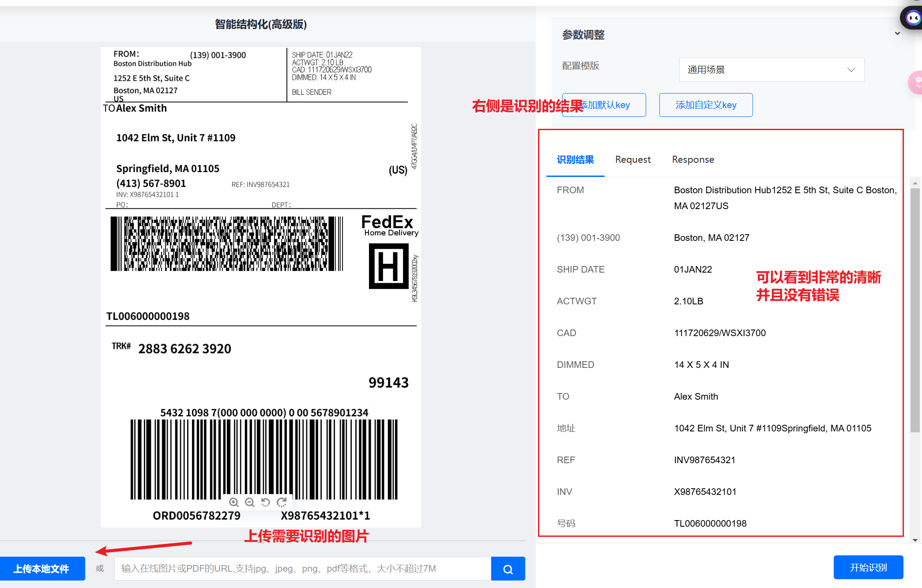Select the 识别结果 tab
This screenshot has width=922, height=588.
click(575, 160)
